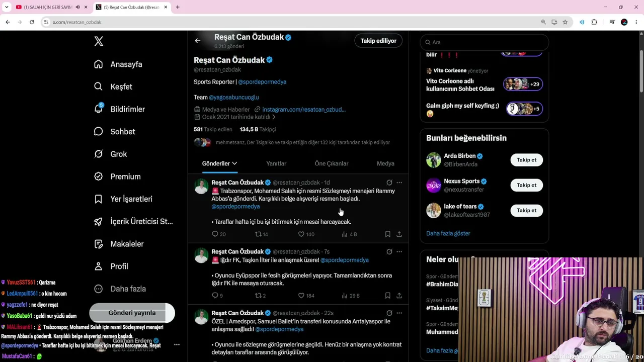Follow Nexus Sports with Takip et
644x362 pixels.
click(x=526, y=185)
